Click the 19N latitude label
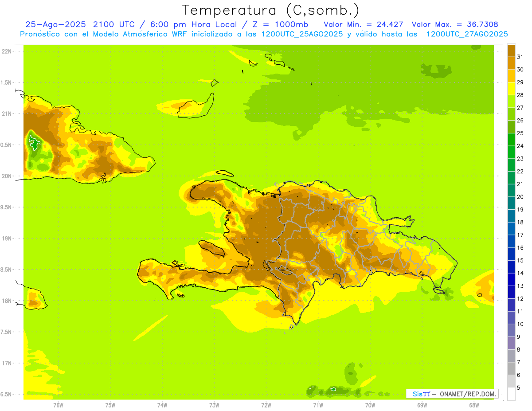This screenshot has height=411, width=532. pyautogui.click(x=7, y=238)
